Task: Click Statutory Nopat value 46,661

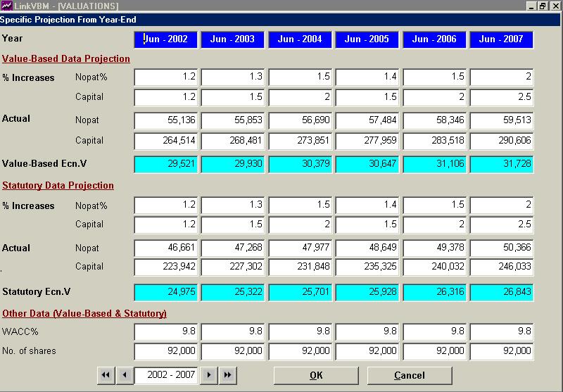Action: tap(166, 248)
